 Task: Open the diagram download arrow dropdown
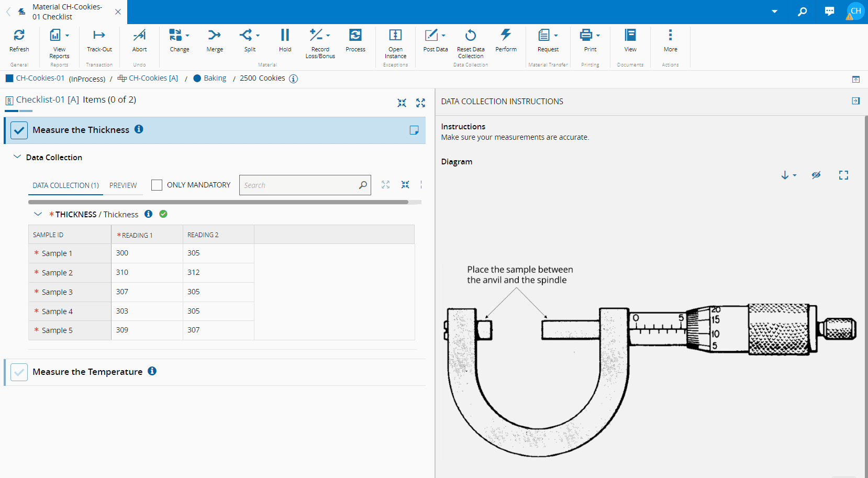(x=788, y=175)
